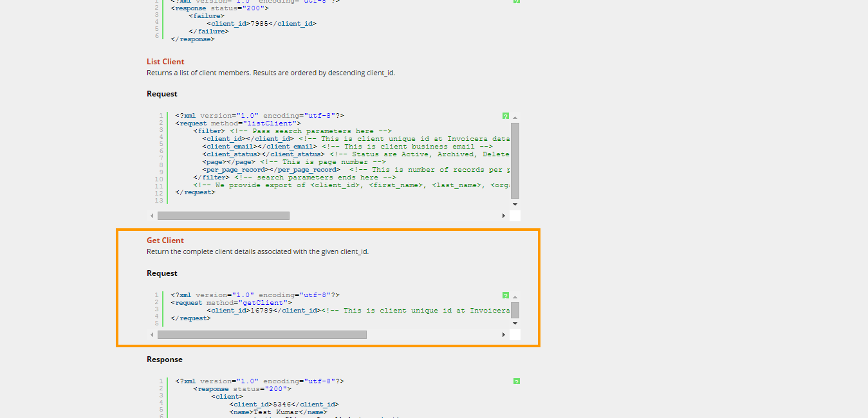This screenshot has height=418, width=868.
Task: Click right arrow of Get Client horizontal scrollbar
Action: coord(504,334)
